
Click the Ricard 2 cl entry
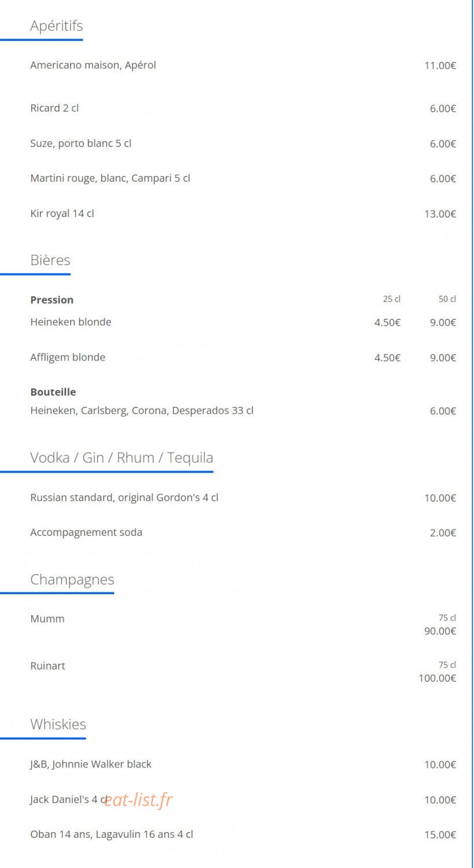point(54,108)
